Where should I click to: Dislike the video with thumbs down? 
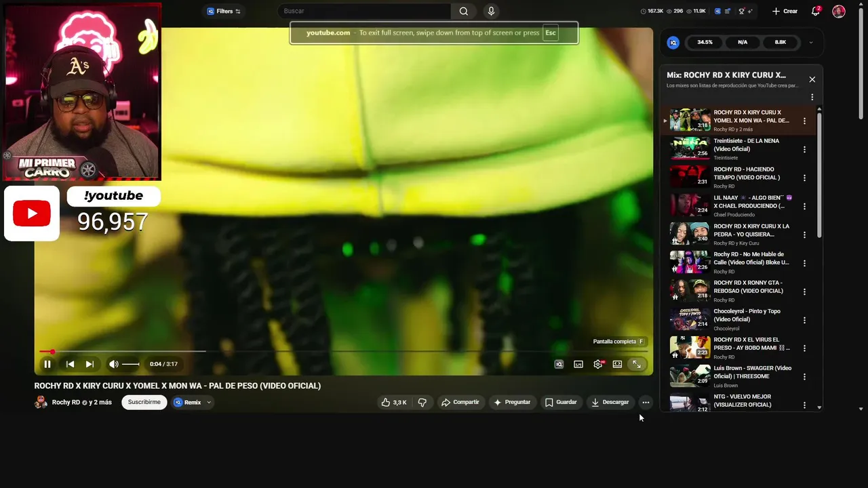click(422, 402)
